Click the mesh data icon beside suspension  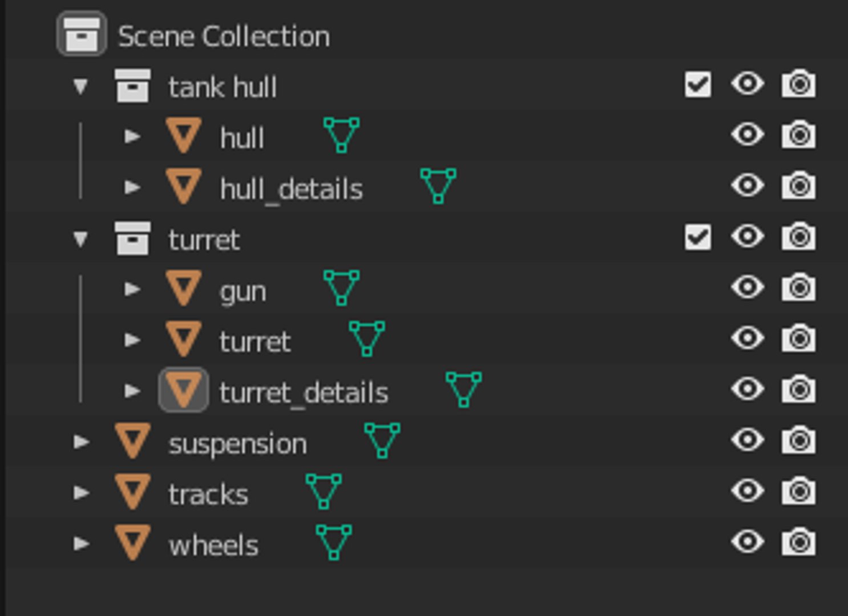382,440
